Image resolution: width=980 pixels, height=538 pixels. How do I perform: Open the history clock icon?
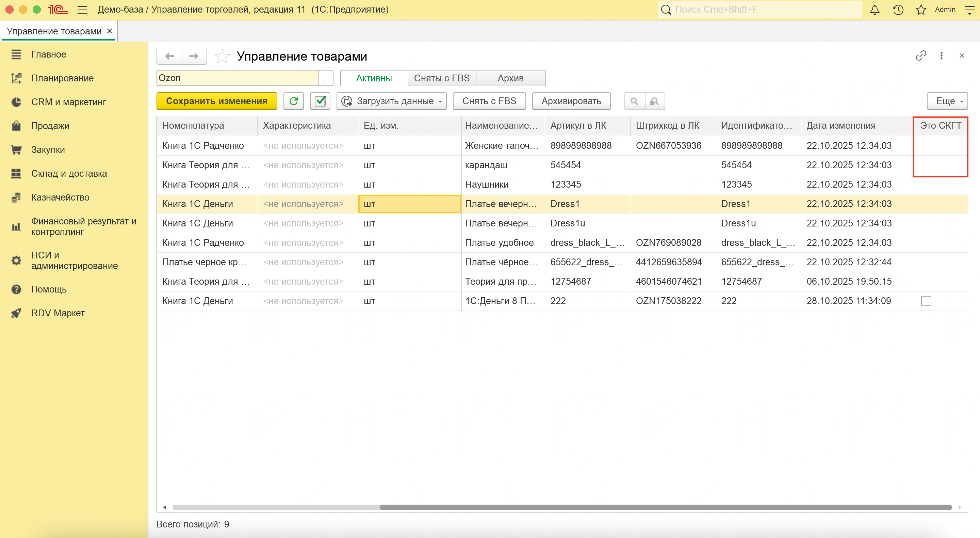(898, 10)
